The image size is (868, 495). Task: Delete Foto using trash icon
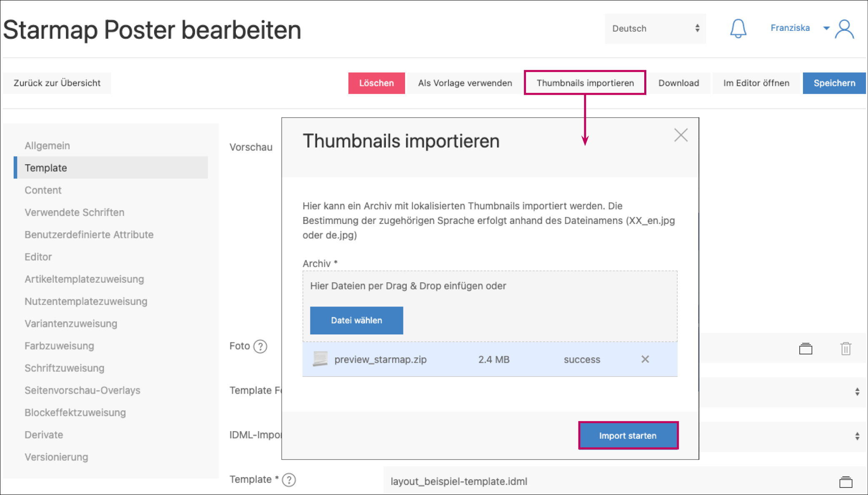click(845, 349)
